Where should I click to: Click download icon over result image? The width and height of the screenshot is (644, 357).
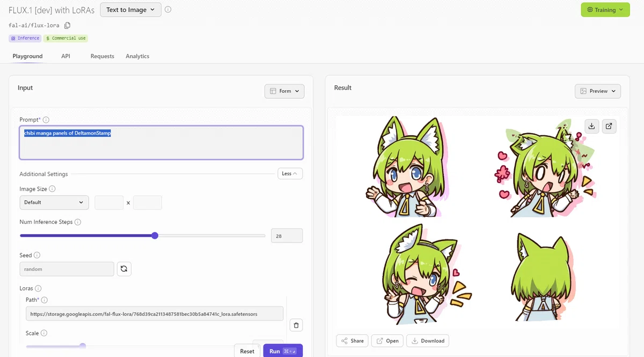click(x=591, y=126)
